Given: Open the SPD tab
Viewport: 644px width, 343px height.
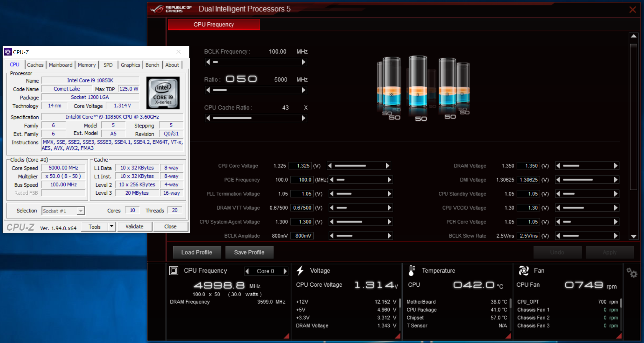Looking at the screenshot, I should click(108, 65).
